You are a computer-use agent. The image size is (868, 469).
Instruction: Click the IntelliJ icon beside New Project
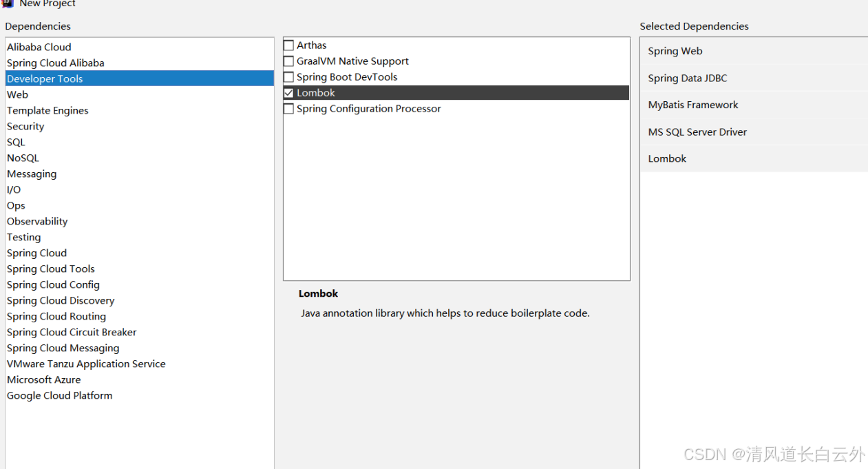click(7, 3)
